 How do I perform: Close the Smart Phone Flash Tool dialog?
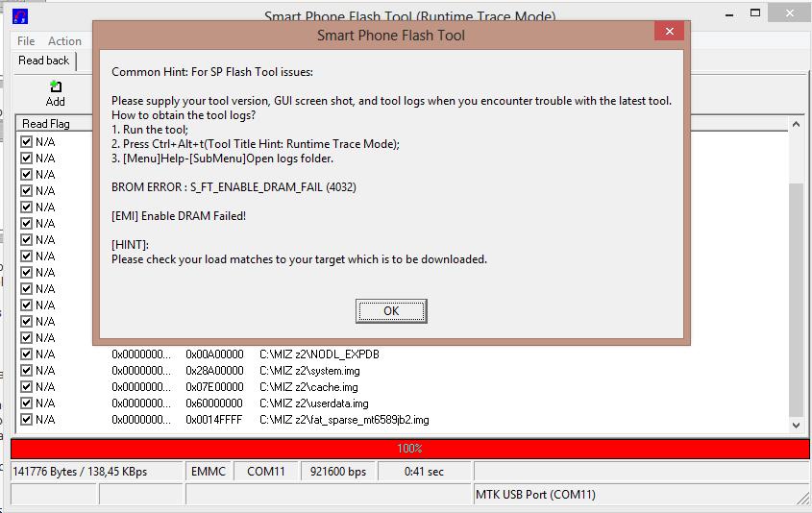[x=669, y=31]
